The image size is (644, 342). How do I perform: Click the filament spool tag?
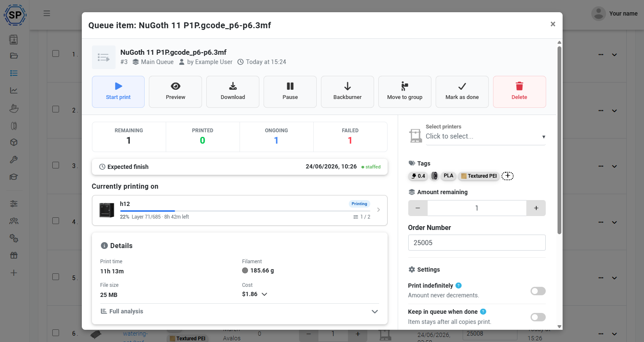click(434, 176)
